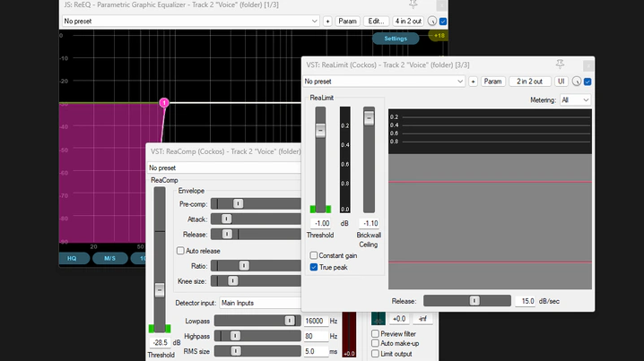Click ReaLimit waveform metering display
The width and height of the screenshot is (644, 361).
(x=490, y=199)
